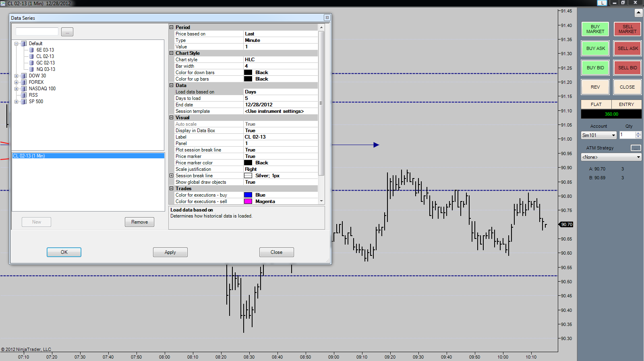Click the Days to load value field
The image size is (644, 361).
tap(281, 98)
